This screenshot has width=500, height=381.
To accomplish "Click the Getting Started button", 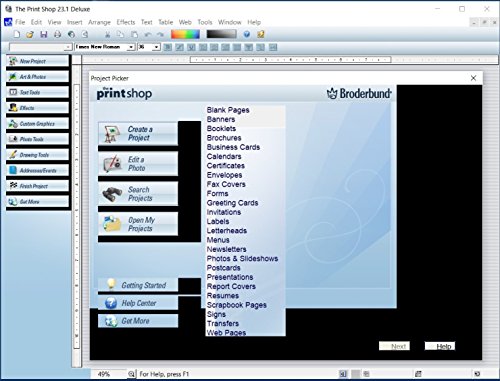I will pyautogui.click(x=138, y=285).
